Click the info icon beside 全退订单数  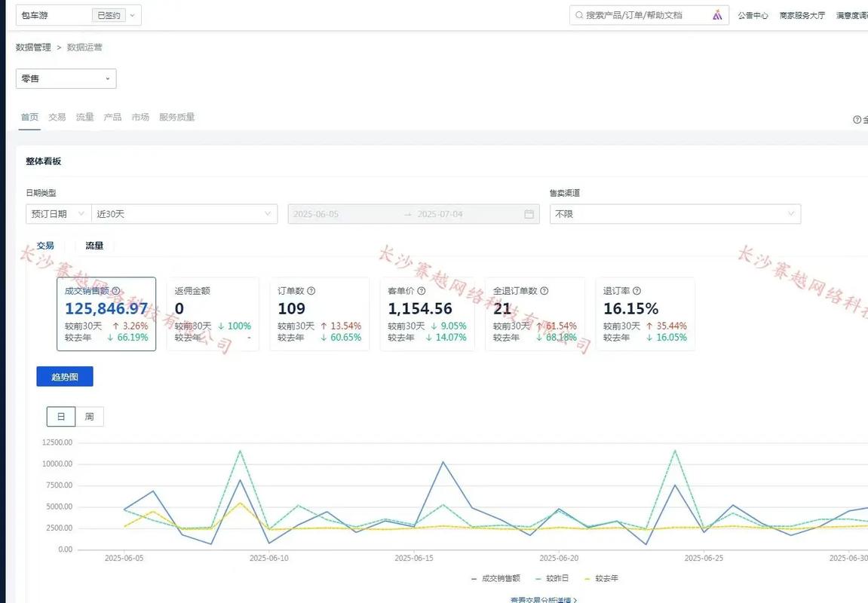pos(544,291)
